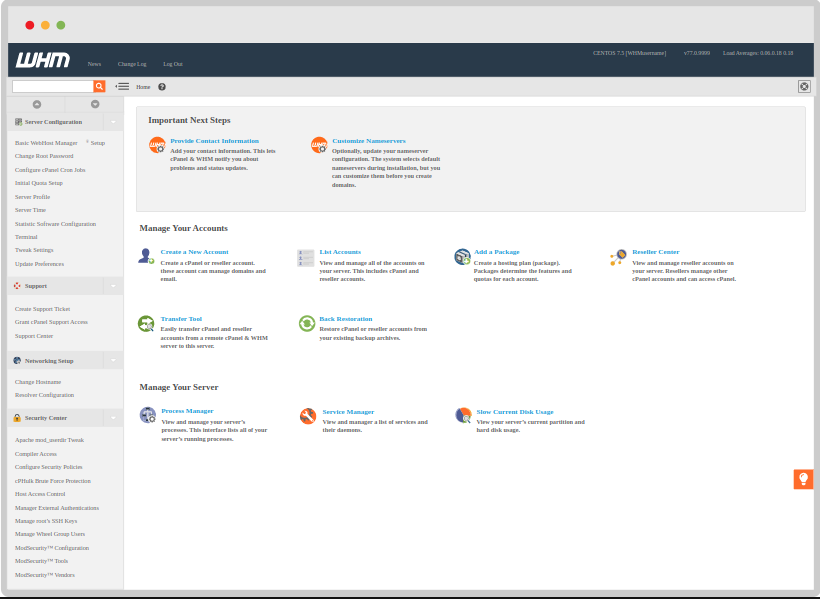Screen dimensions: 820x599
Task: Open Initial Quota Setup
Action: pos(39,183)
